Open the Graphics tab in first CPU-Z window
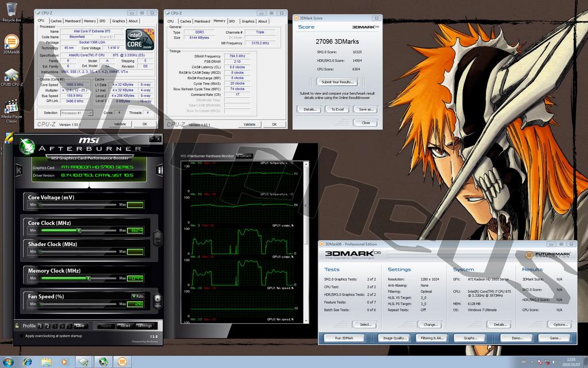588x368 pixels. pyautogui.click(x=118, y=21)
